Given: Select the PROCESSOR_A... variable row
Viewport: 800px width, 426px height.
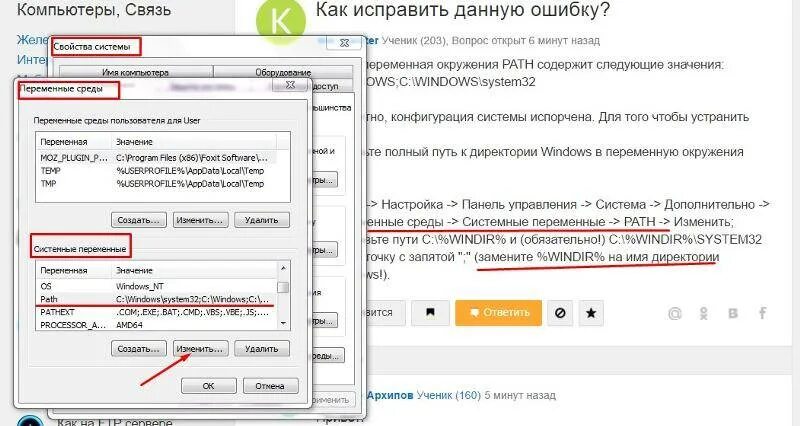Looking at the screenshot, I should [157, 324].
